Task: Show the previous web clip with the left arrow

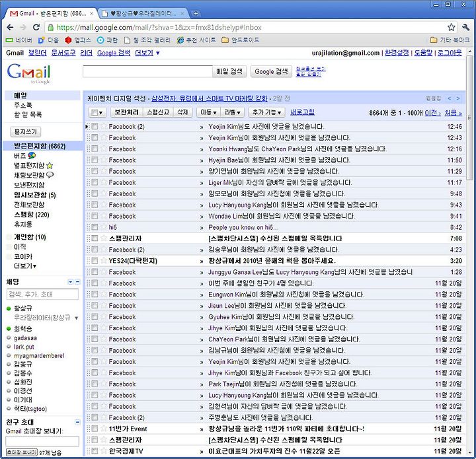Action: coord(450,98)
